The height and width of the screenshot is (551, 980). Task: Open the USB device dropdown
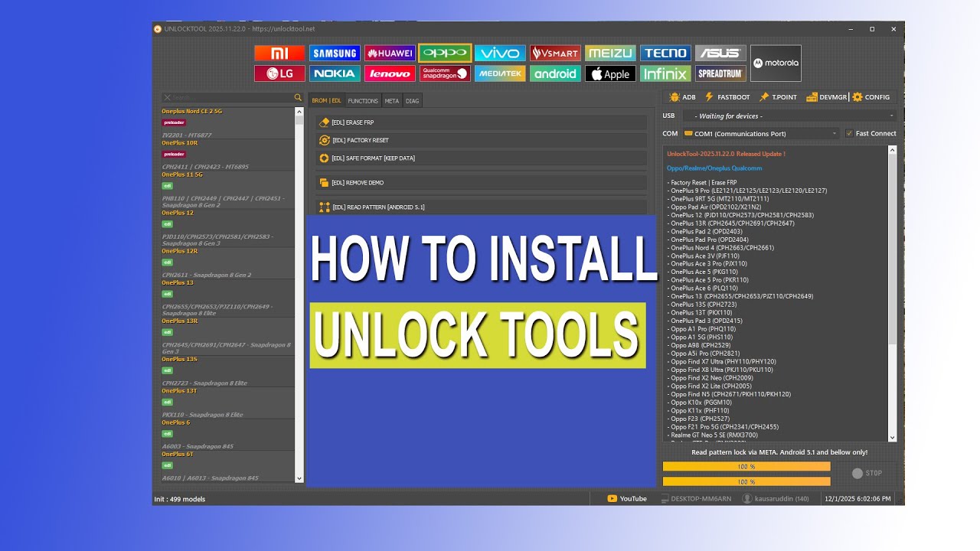789,116
